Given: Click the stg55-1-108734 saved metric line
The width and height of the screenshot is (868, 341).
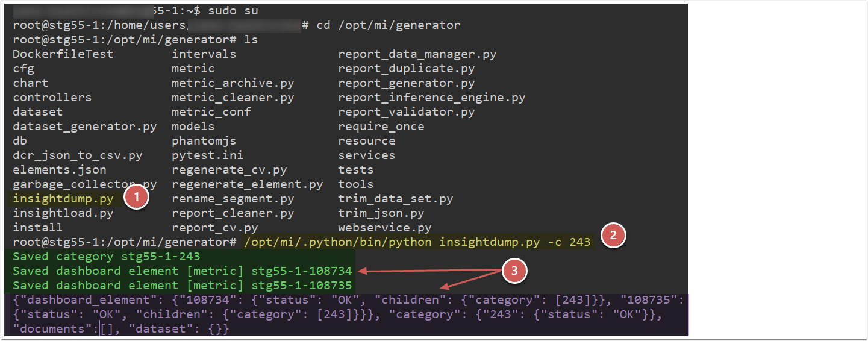Looking at the screenshot, I should coord(182,271).
